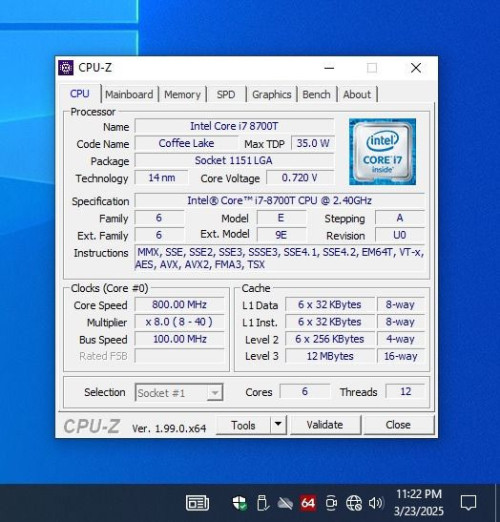Open the SPD tab
The image size is (500, 522).
[x=226, y=94]
